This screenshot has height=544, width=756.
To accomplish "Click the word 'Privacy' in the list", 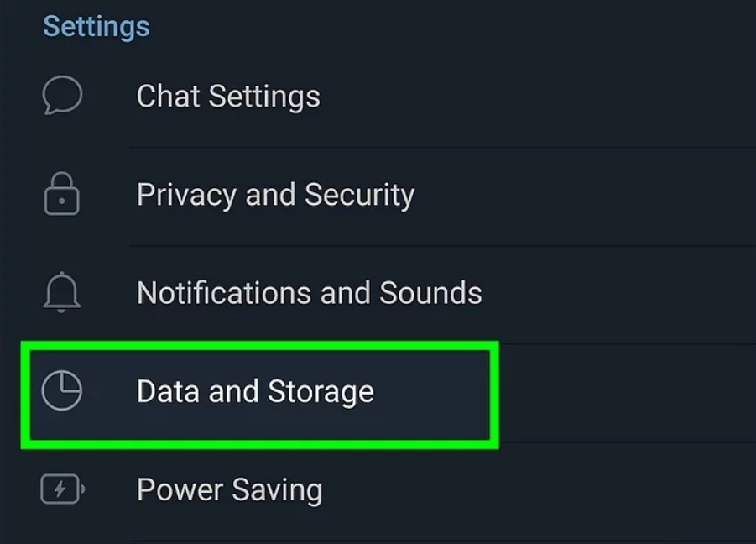I will point(186,195).
